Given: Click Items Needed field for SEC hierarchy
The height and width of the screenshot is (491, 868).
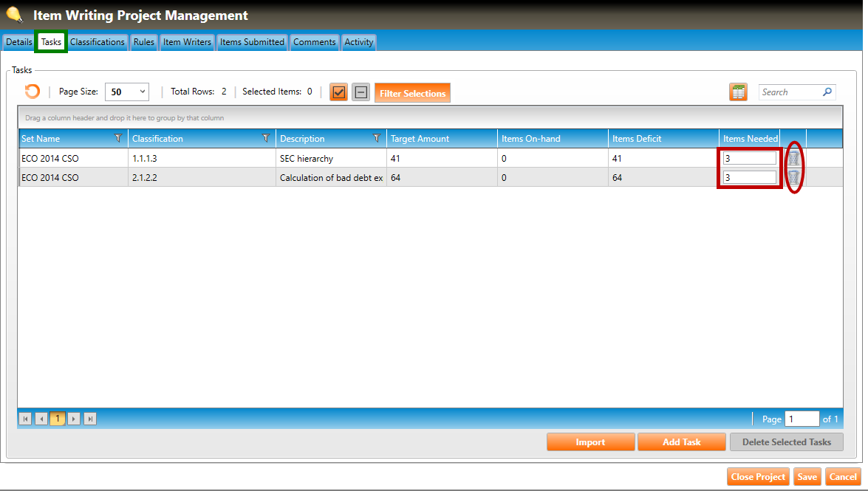Looking at the screenshot, I should pos(749,158).
